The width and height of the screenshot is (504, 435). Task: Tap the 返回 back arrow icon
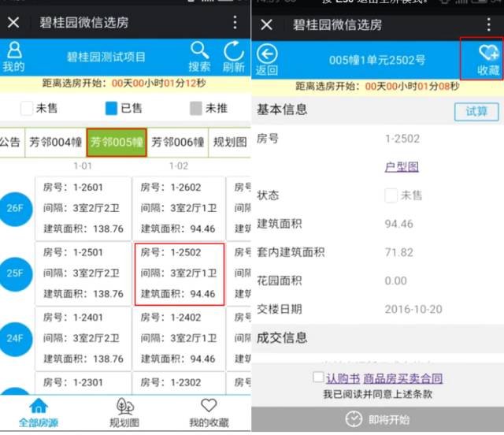pyautogui.click(x=267, y=60)
